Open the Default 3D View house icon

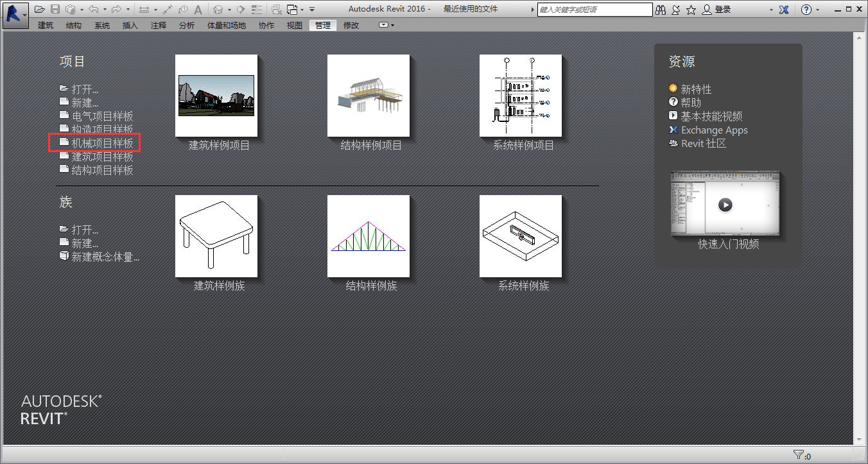(x=218, y=10)
